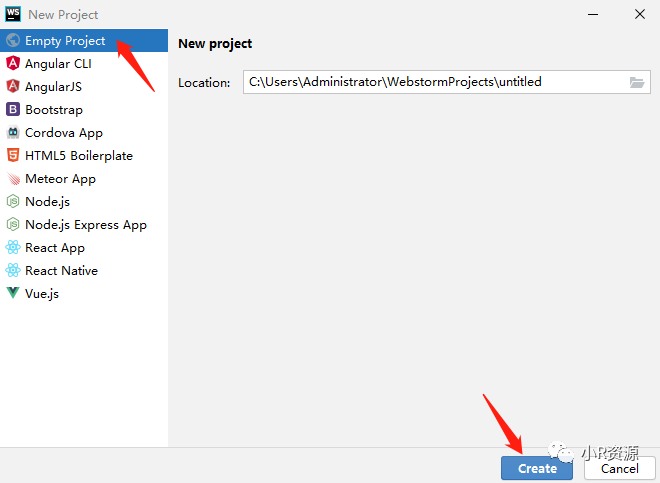
Task: Close the New Project window
Action: click(639, 14)
